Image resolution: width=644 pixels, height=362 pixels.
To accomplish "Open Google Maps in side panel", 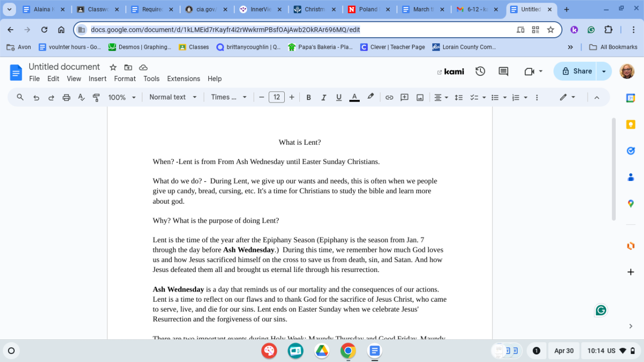I will pos(630,204).
